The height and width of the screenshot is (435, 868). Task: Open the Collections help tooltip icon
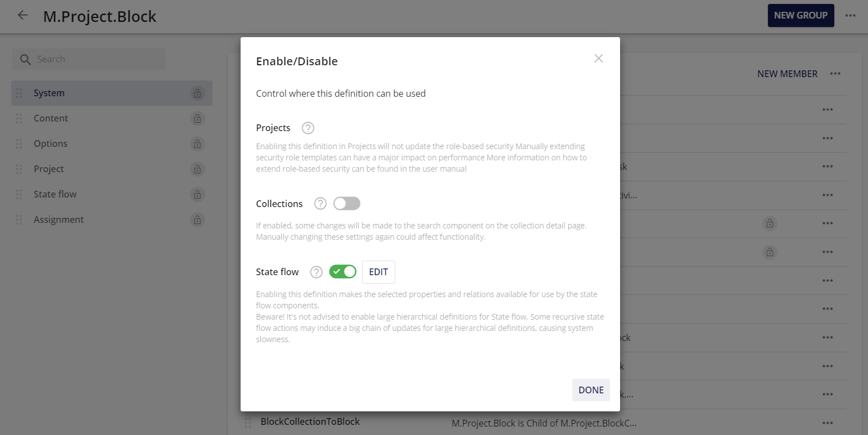coord(320,203)
